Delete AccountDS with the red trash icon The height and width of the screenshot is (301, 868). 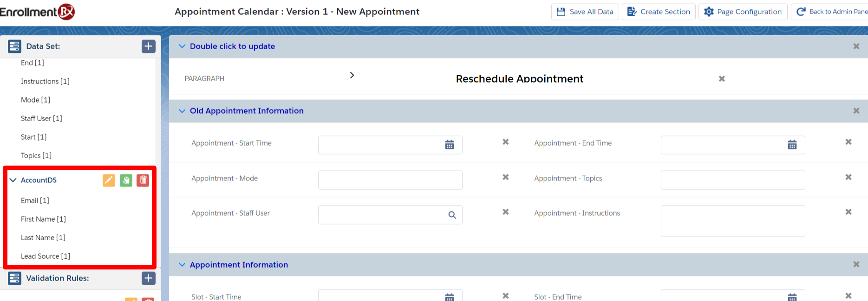tap(143, 180)
